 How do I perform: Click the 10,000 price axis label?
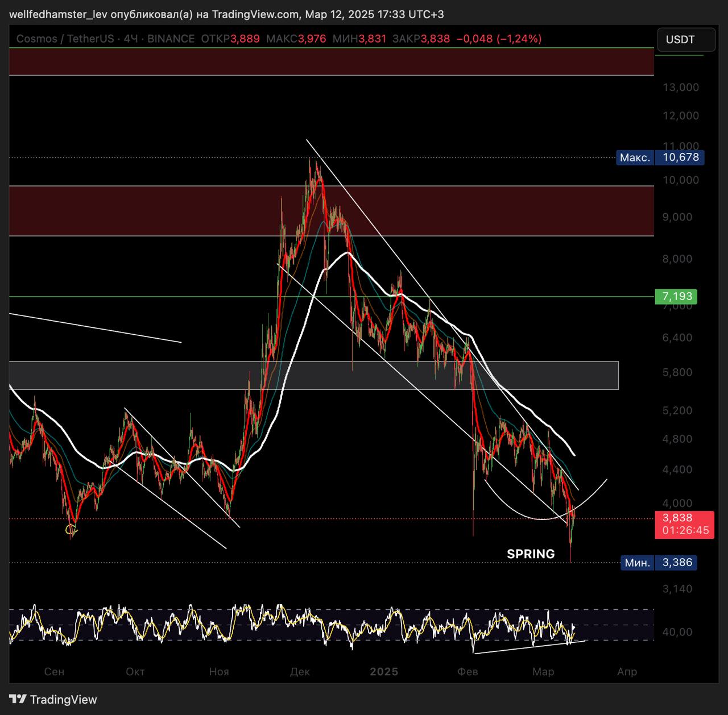pyautogui.click(x=681, y=180)
